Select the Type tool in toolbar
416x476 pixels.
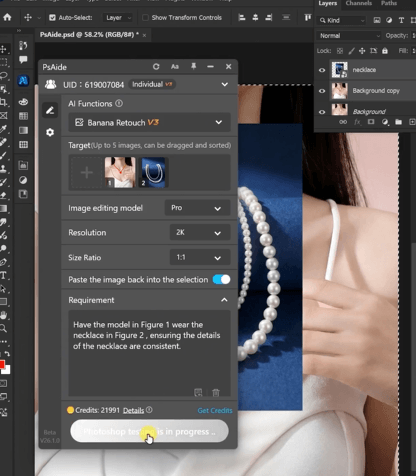click(3, 275)
